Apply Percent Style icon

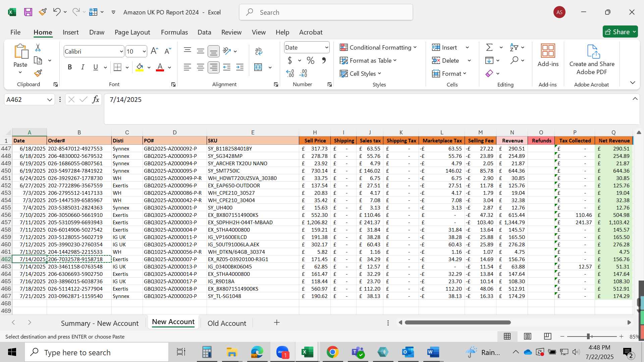311,60
